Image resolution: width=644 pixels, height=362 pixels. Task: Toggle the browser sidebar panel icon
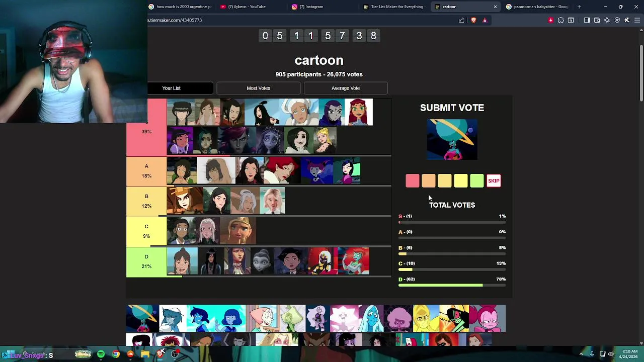point(587,20)
